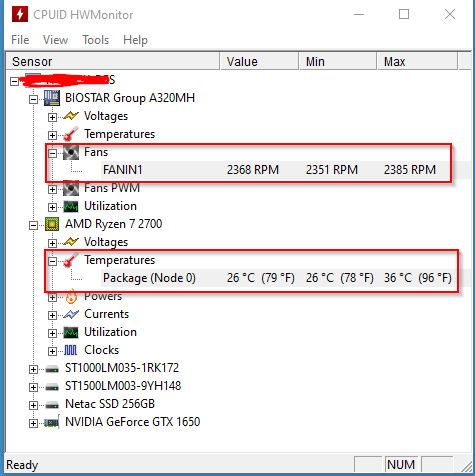Click the Powers flame icon
475x476 pixels.
pos(71,296)
